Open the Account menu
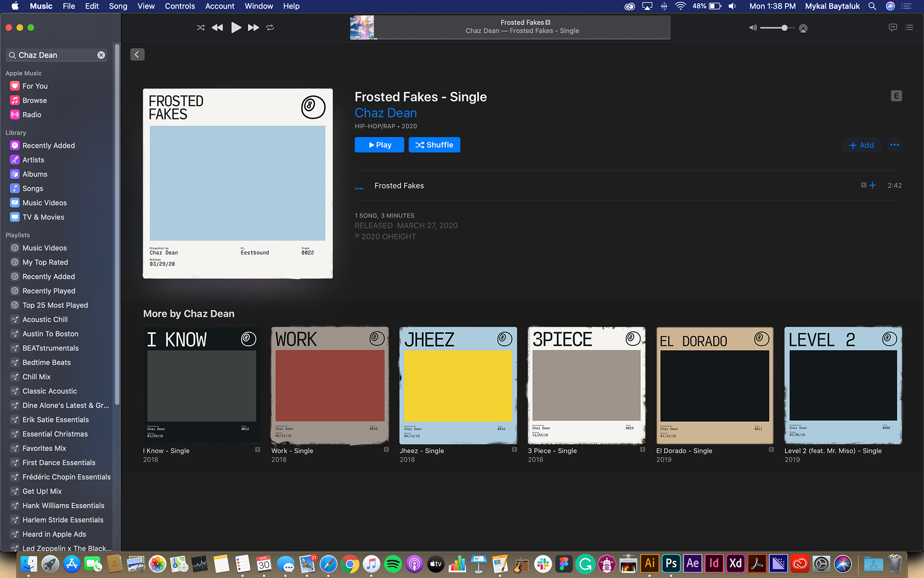924x578 pixels. pos(219,6)
